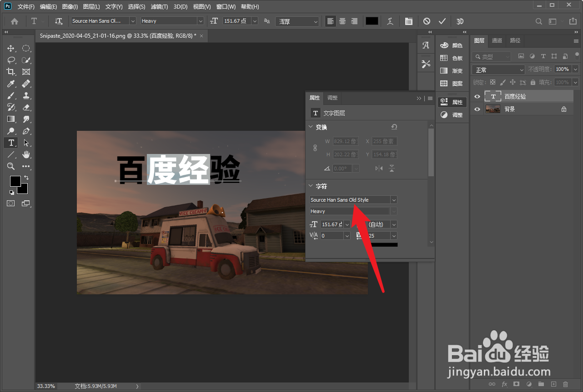Switch to the 通道 tab
Screen dimensions: 583x392
click(497, 40)
